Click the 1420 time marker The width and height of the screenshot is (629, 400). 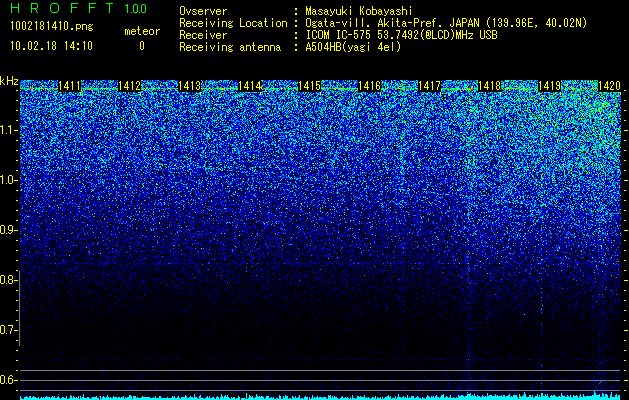pos(609,86)
